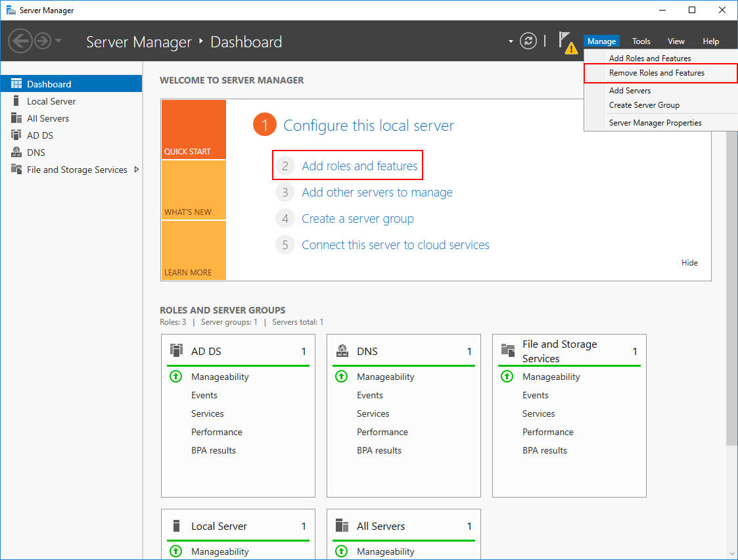
Task: Click the AD DS icon in sidebar
Action: point(16,135)
